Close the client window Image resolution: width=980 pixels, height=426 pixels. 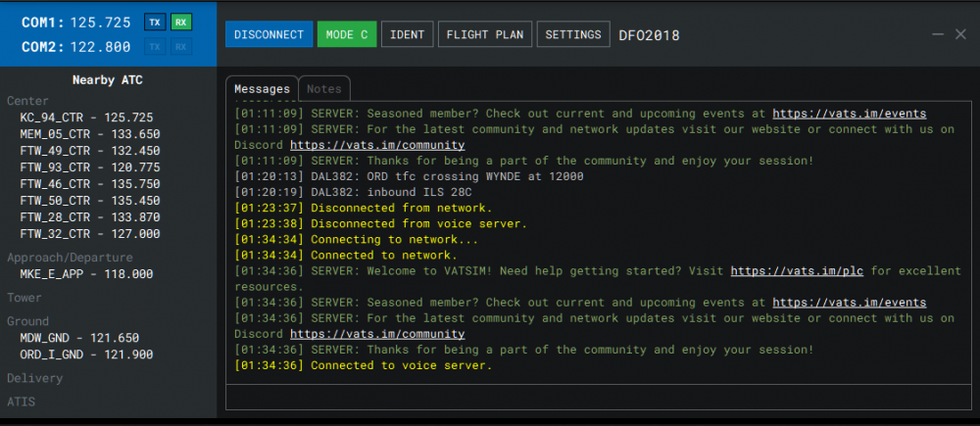tap(960, 34)
